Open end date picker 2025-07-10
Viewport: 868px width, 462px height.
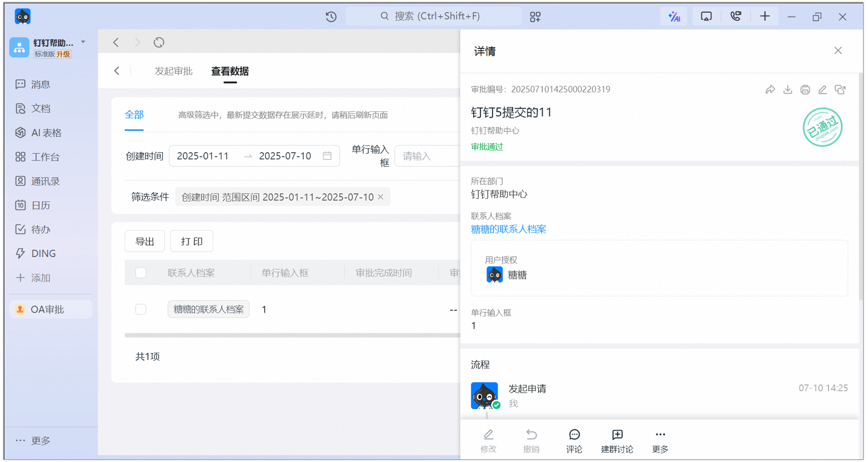(285, 156)
